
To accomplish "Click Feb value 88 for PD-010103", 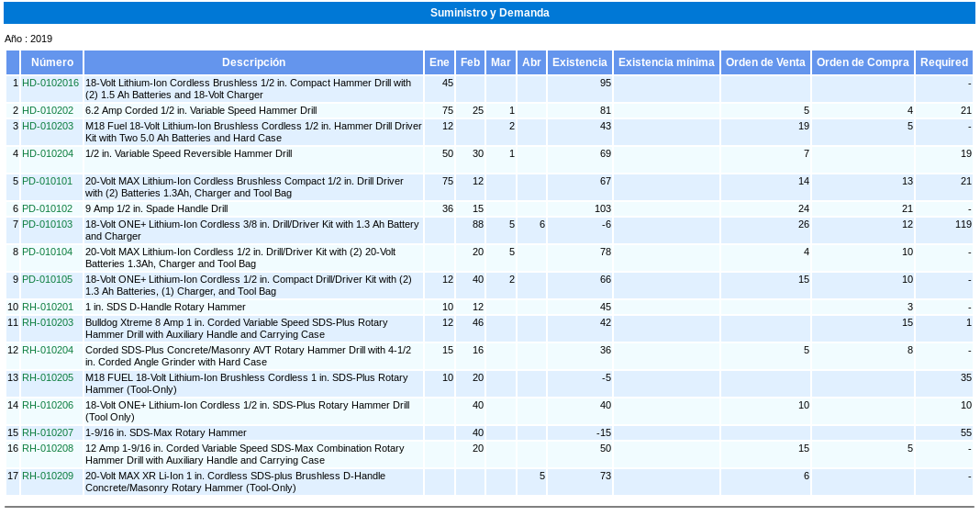I will click(478, 224).
